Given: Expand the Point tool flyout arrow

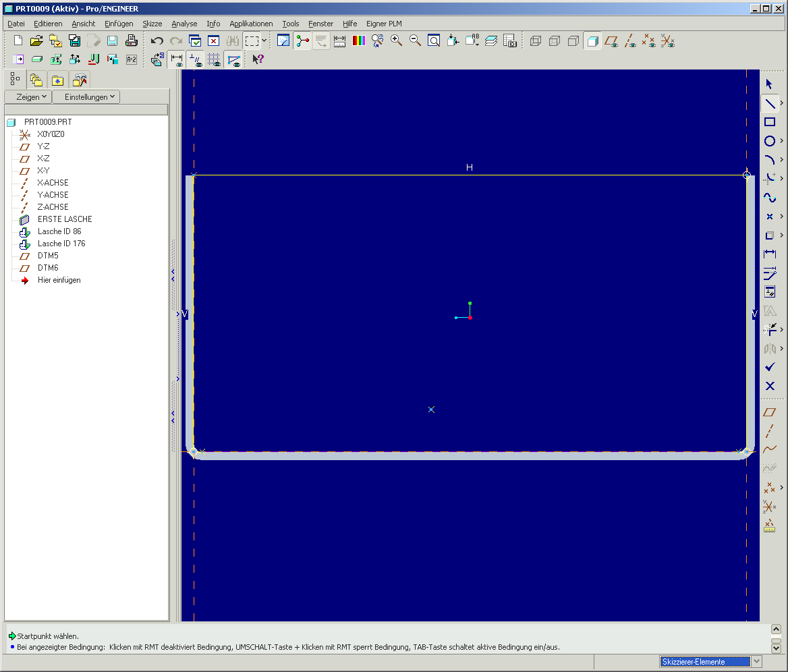Looking at the screenshot, I should [782, 217].
